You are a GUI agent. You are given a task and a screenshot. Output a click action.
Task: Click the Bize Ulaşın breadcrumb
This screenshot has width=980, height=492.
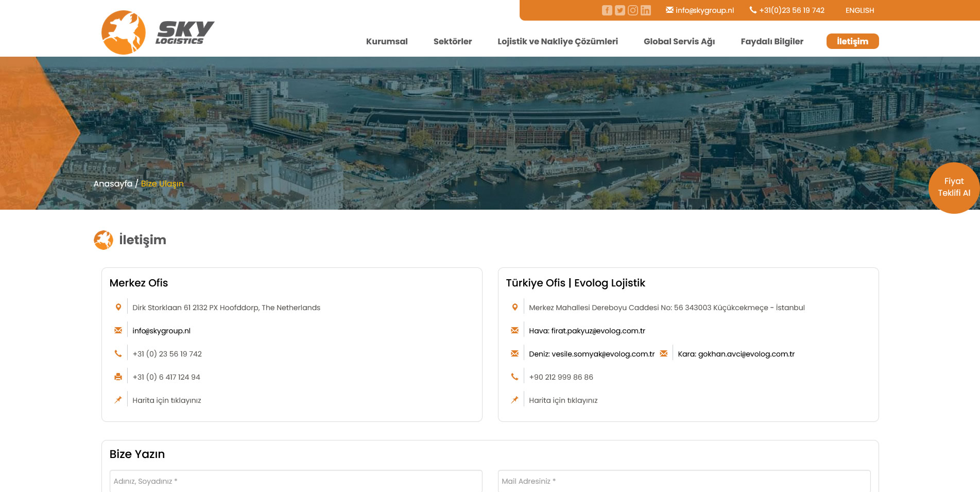point(162,184)
